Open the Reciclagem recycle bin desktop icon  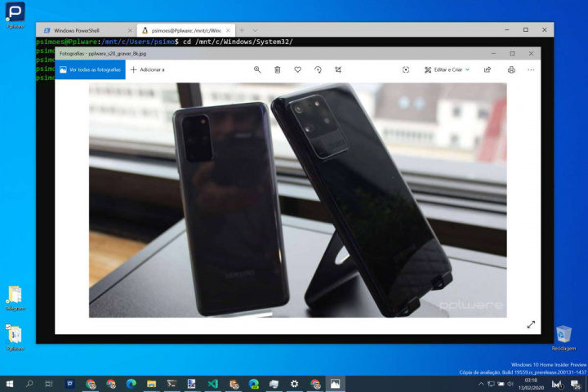click(563, 333)
